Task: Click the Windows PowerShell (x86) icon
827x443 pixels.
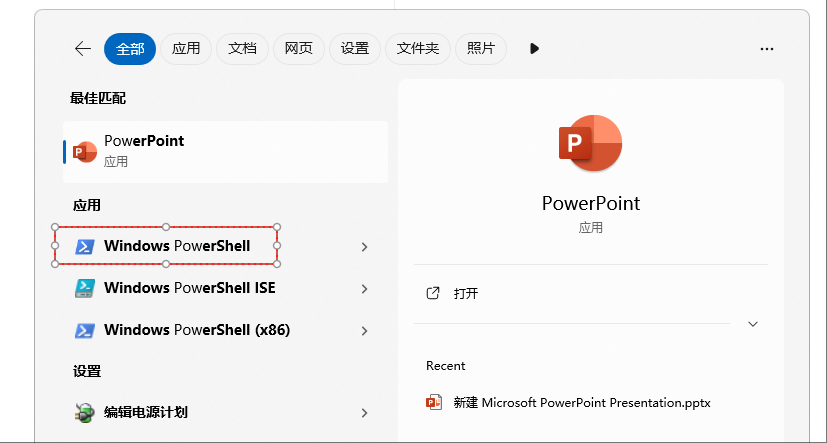Action: point(86,330)
